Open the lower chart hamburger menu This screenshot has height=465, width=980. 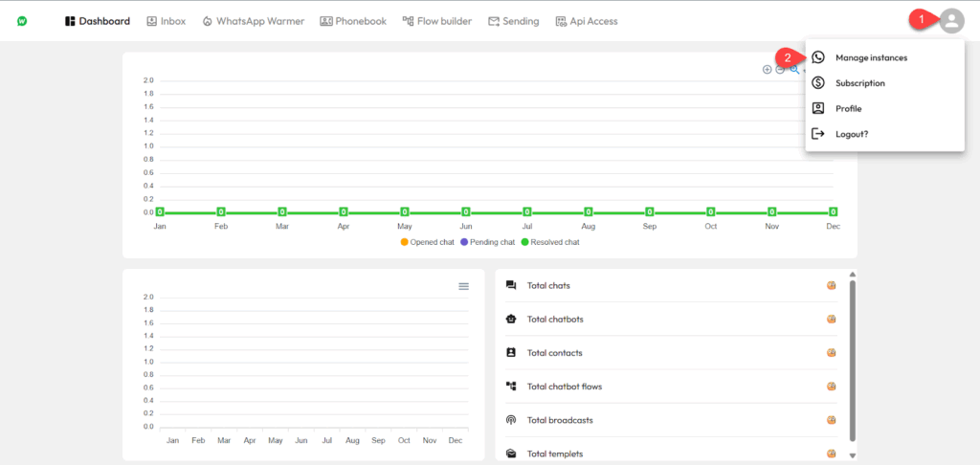[x=464, y=286]
